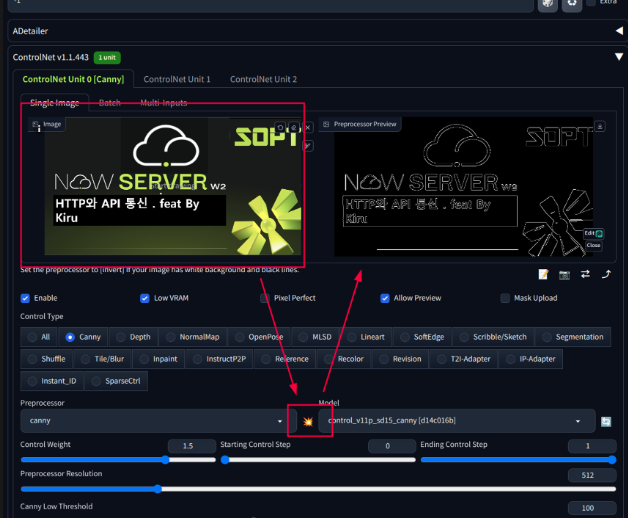This screenshot has width=628, height=518.
Task: Toggle the Enable checkbox
Action: (x=25, y=298)
